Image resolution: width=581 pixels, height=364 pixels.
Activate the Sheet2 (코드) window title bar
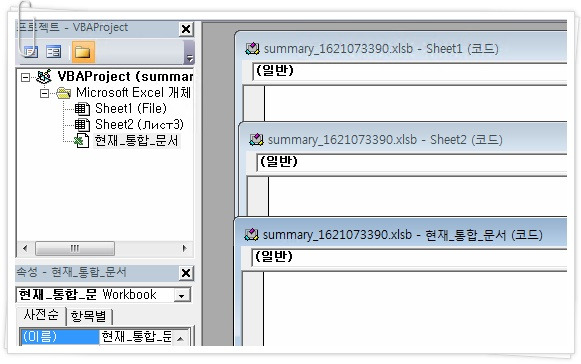pyautogui.click(x=404, y=139)
